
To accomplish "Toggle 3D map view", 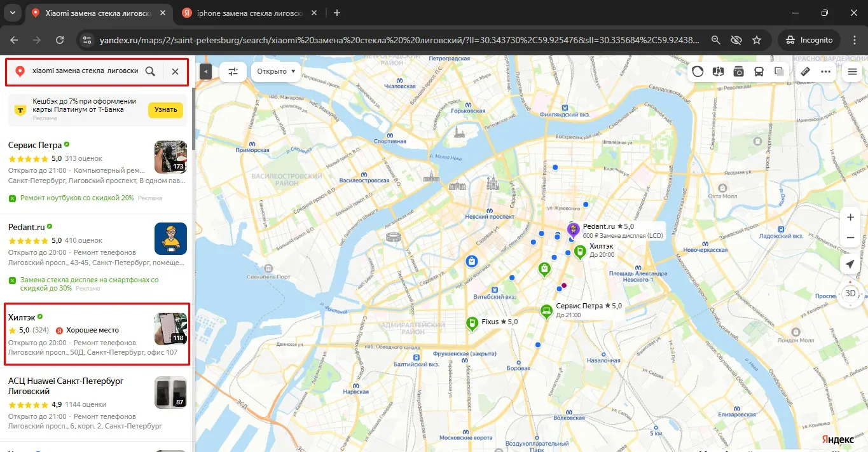I will (x=850, y=293).
